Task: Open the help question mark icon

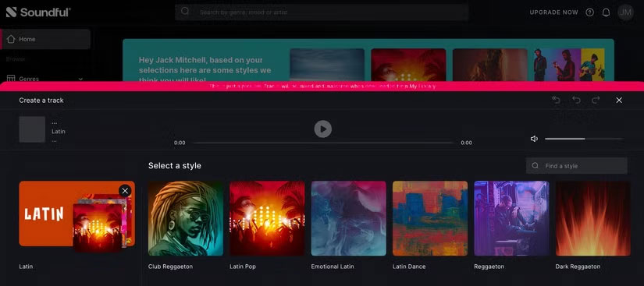Action: [x=590, y=12]
